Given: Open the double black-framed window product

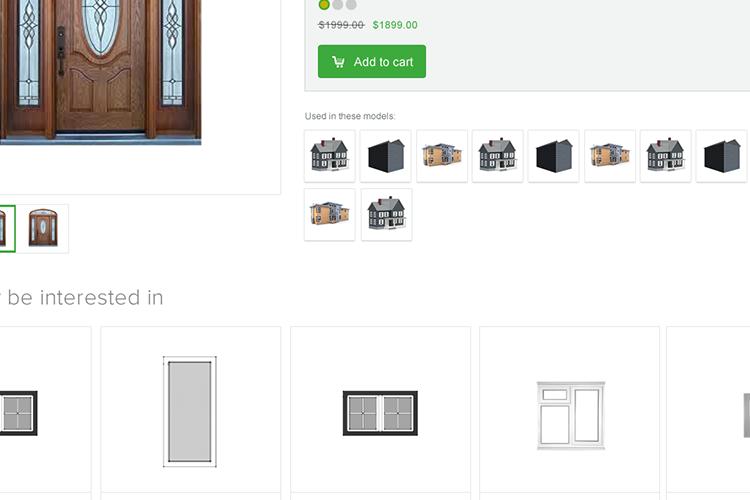Looking at the screenshot, I should [380, 411].
